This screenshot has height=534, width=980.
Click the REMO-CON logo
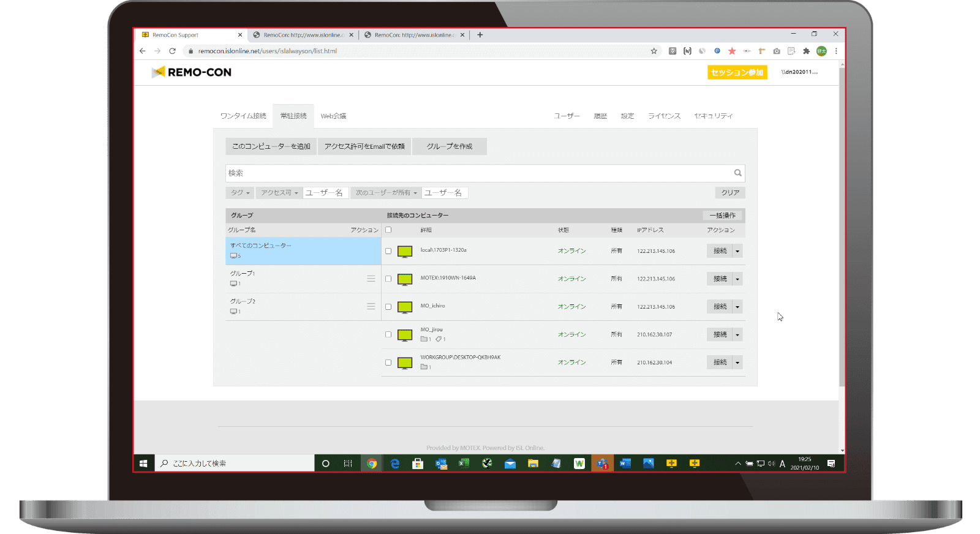(x=192, y=72)
